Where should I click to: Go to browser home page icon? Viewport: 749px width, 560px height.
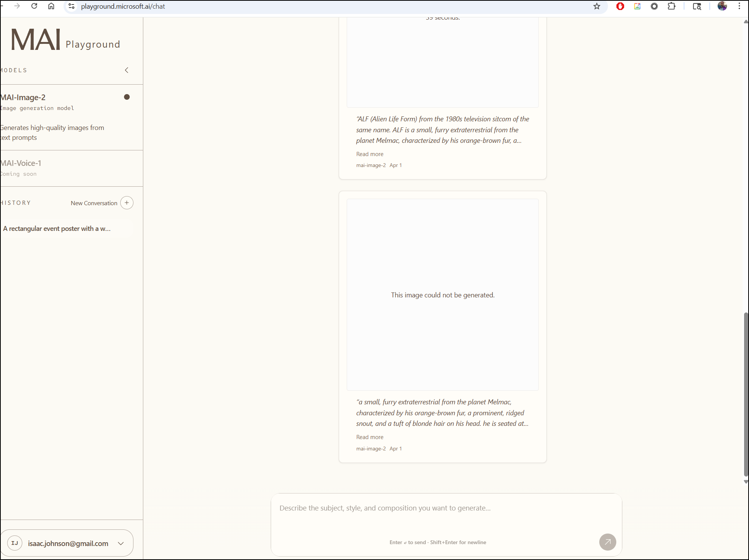click(51, 6)
